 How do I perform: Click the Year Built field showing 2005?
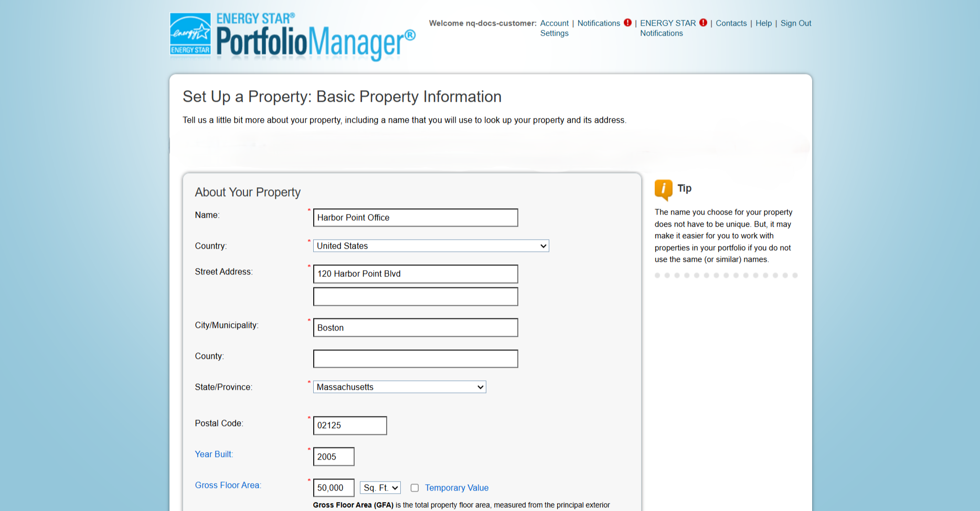(x=334, y=456)
